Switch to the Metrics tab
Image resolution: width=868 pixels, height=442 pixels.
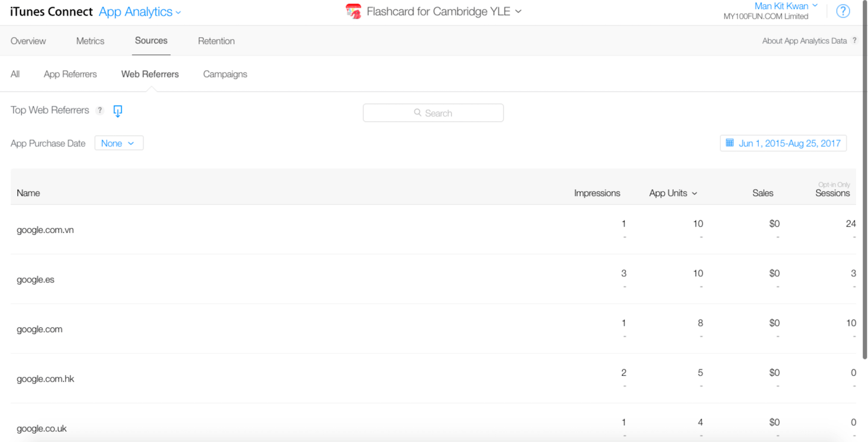pos(90,41)
